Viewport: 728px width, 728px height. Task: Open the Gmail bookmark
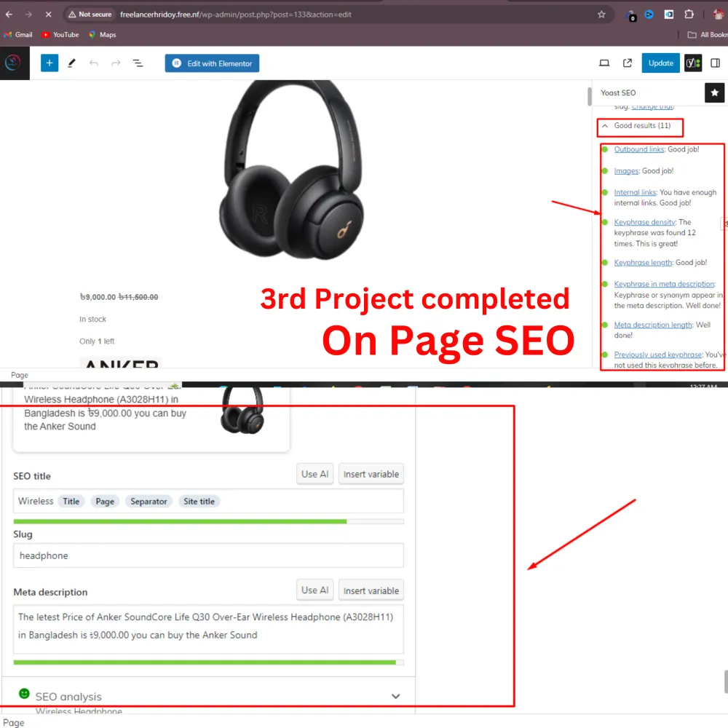tap(18, 35)
